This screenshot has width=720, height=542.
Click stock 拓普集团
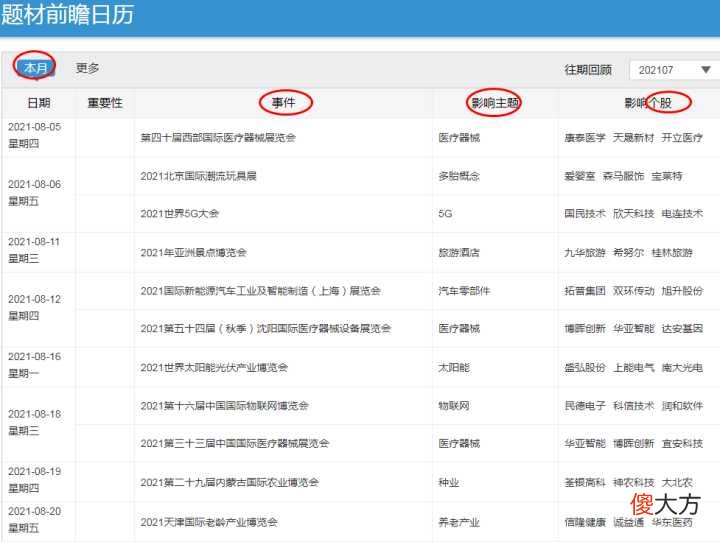click(x=585, y=291)
